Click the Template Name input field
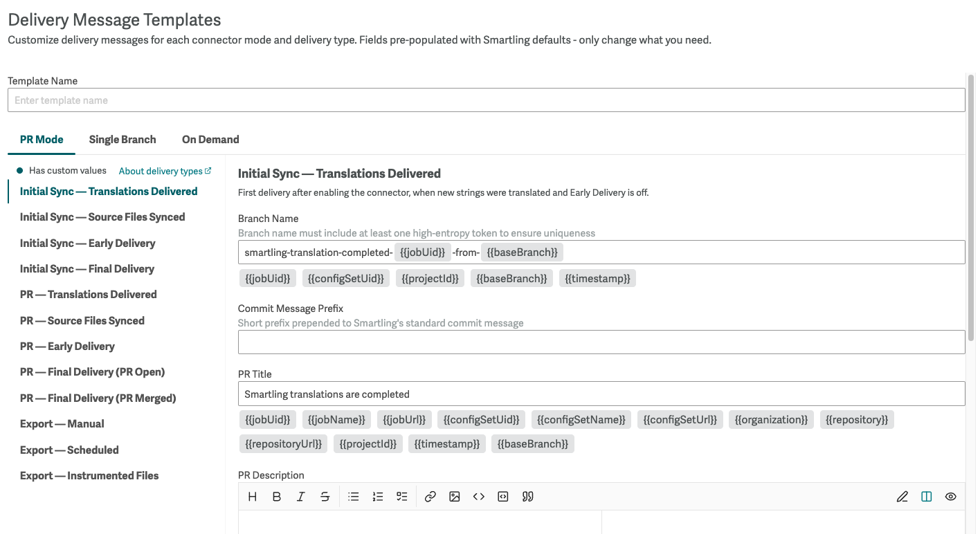Viewport: 980px width, 534px height. pyautogui.click(x=486, y=100)
